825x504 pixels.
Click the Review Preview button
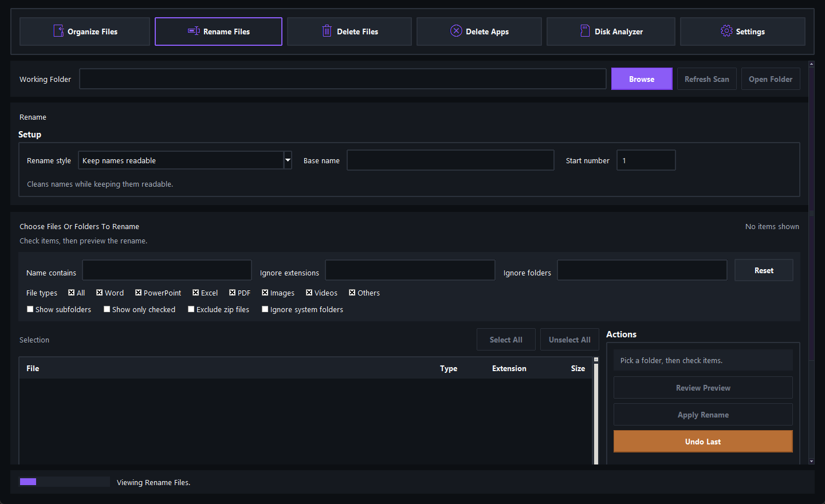click(703, 388)
